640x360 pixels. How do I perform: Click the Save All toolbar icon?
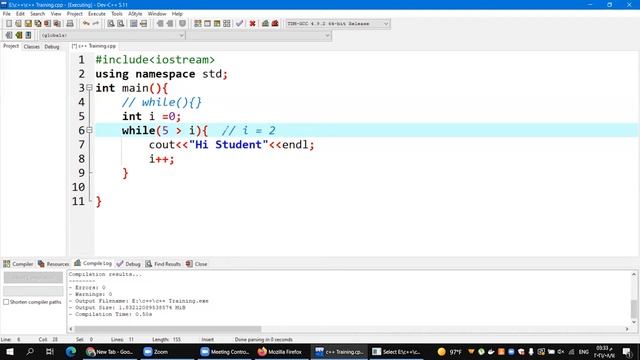point(38,24)
